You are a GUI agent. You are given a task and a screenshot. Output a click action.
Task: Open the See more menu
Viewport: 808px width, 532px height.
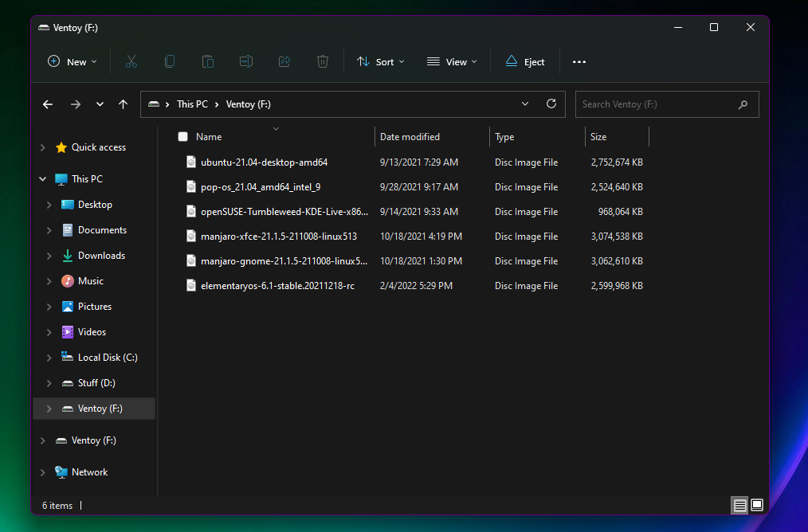(579, 61)
